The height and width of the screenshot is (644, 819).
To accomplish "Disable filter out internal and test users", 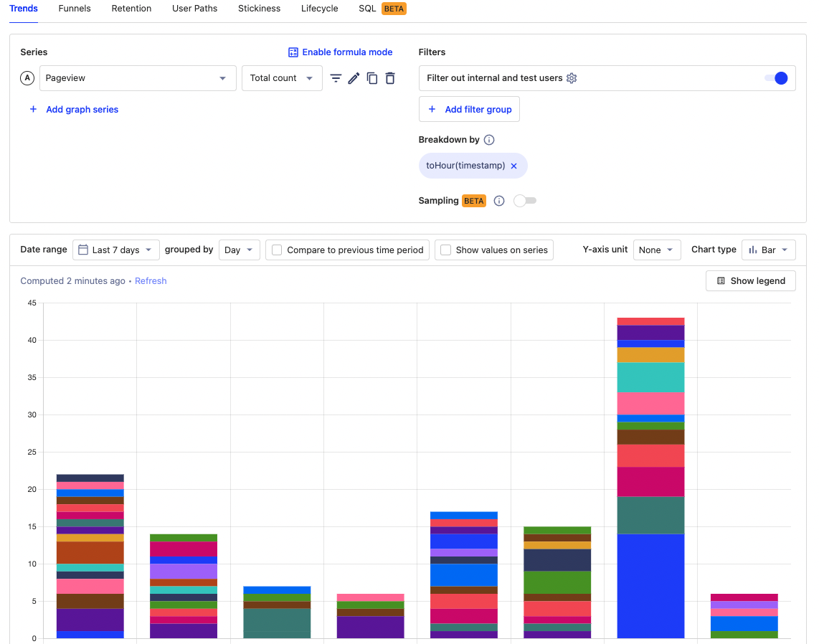I will (776, 78).
